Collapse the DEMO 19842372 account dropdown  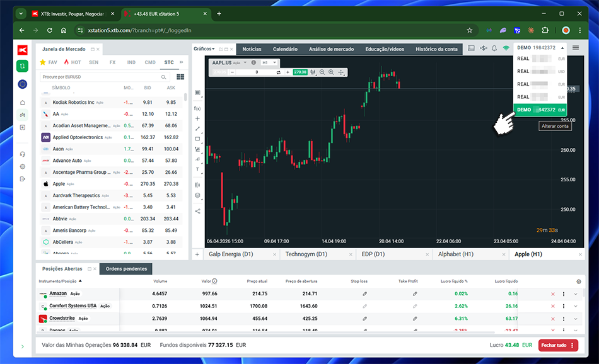(x=562, y=48)
